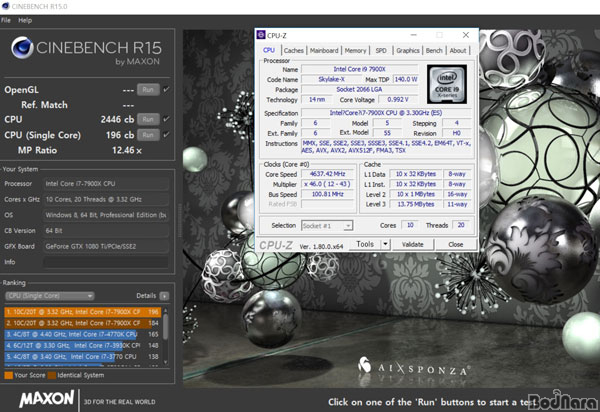Viewport: 600px width, 412px height.
Task: Select ranking entry Intel Core i7-3770
Action: [83, 357]
